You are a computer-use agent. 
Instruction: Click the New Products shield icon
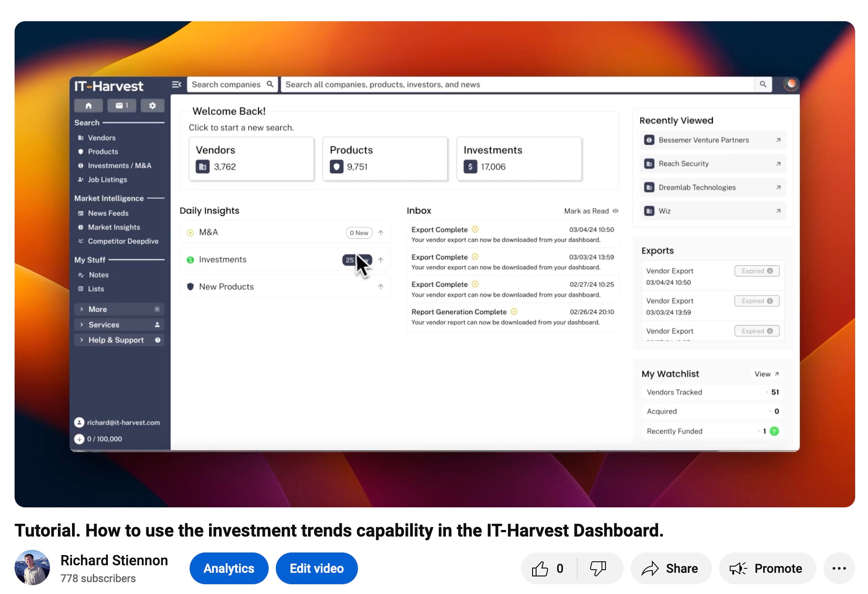click(190, 286)
